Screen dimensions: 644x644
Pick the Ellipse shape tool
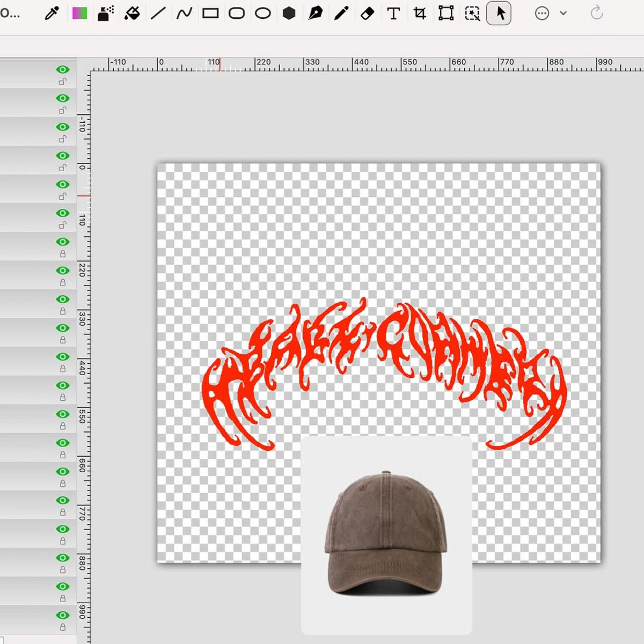point(262,13)
